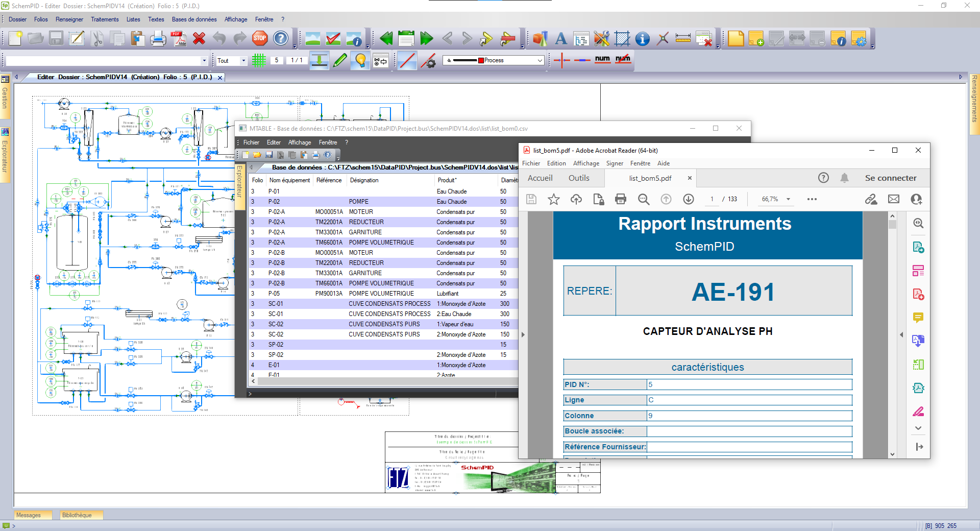The width and height of the screenshot is (980, 531).
Task: Click the Acrobat page number field
Action: coord(712,199)
